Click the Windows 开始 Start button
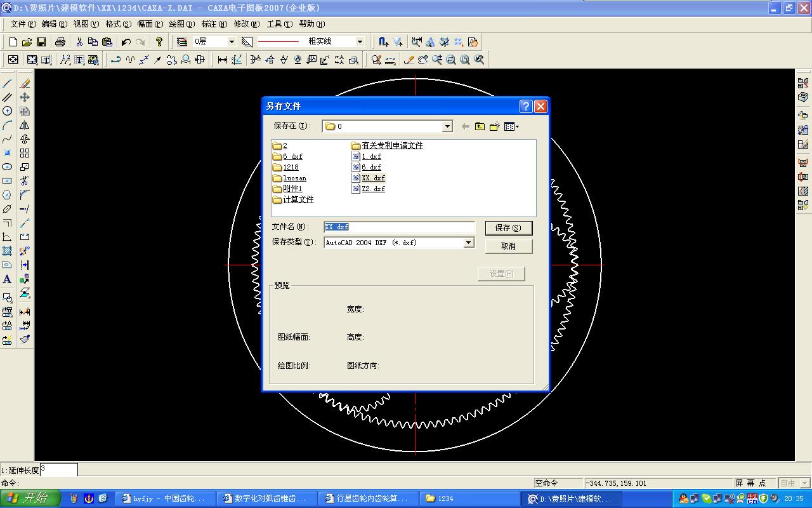The height and width of the screenshot is (508, 812). click(x=30, y=498)
